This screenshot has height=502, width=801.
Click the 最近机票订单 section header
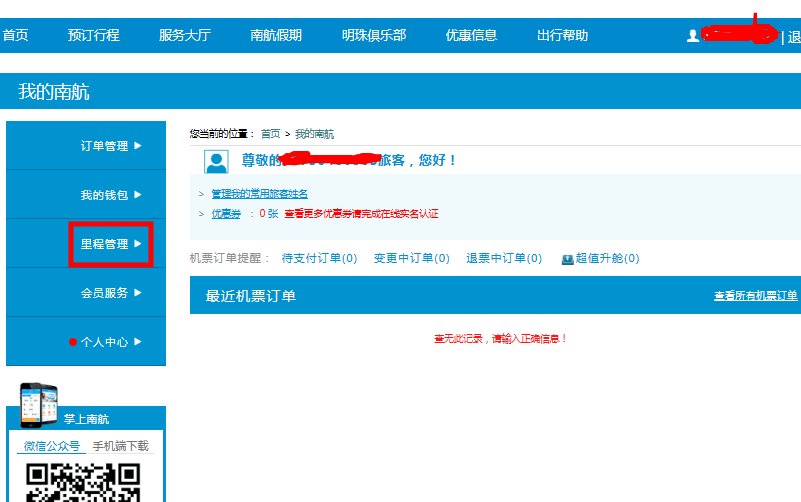251,296
